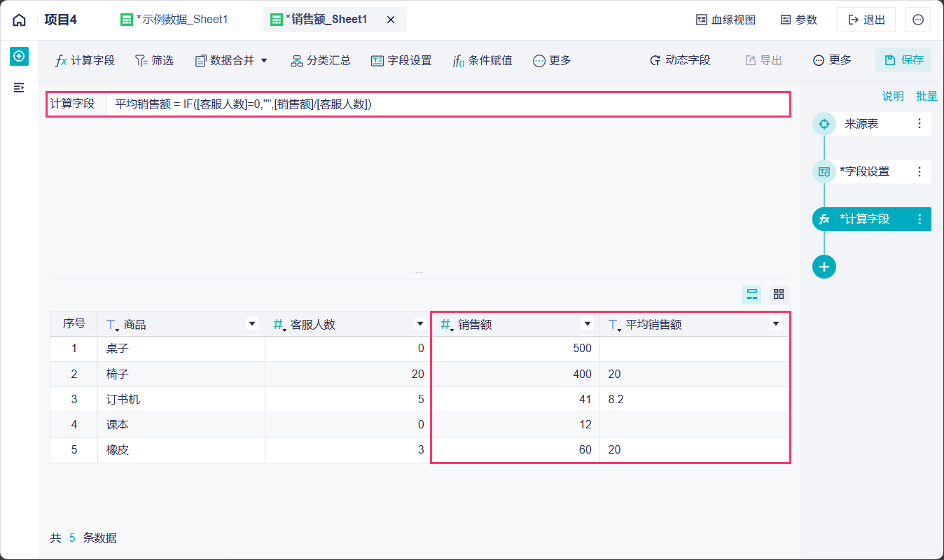
Task: Click the 退出 exit button
Action: pyautogui.click(x=866, y=20)
